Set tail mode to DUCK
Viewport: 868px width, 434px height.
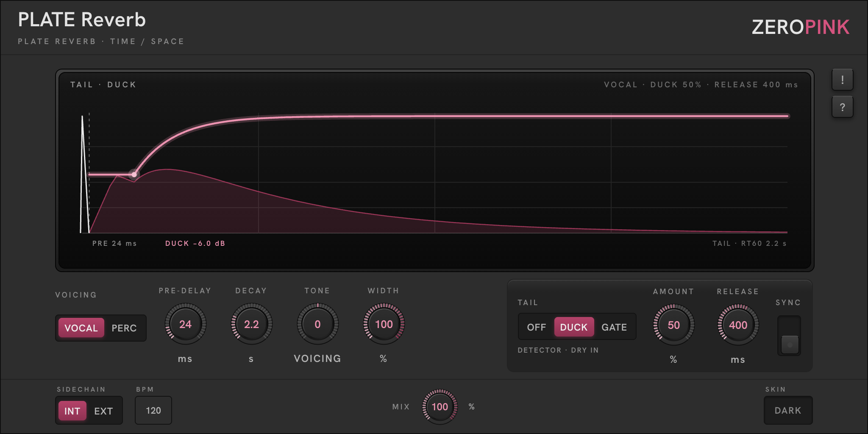point(574,327)
